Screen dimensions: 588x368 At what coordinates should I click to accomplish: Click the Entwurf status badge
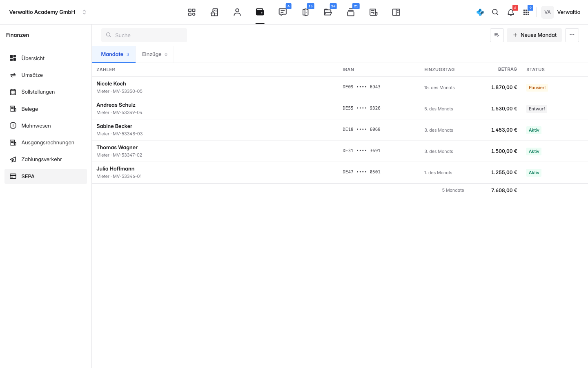[x=537, y=109]
